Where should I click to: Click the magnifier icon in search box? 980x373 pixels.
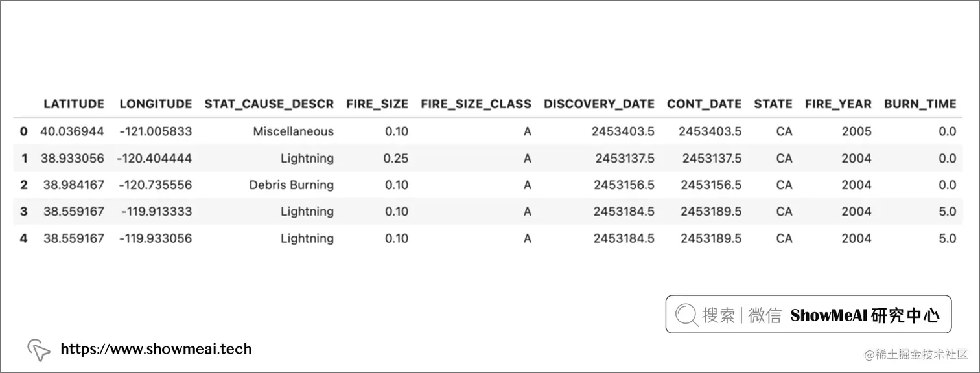(686, 315)
